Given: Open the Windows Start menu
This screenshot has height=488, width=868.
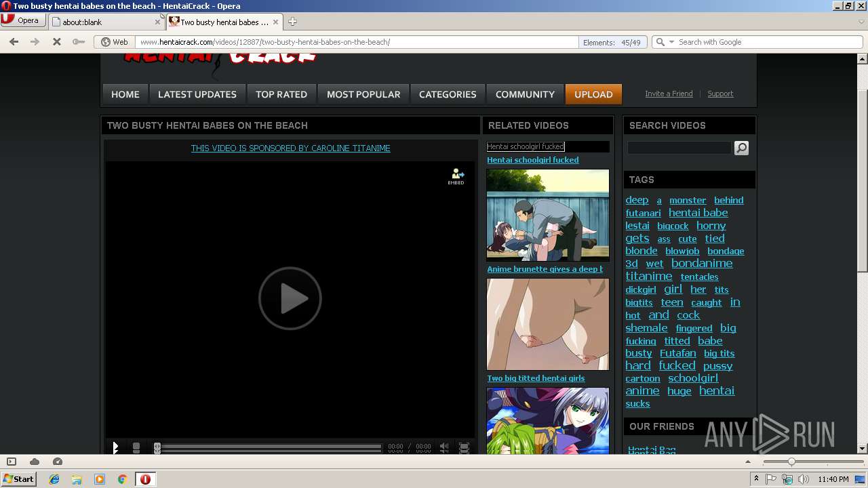Looking at the screenshot, I should click(x=19, y=479).
